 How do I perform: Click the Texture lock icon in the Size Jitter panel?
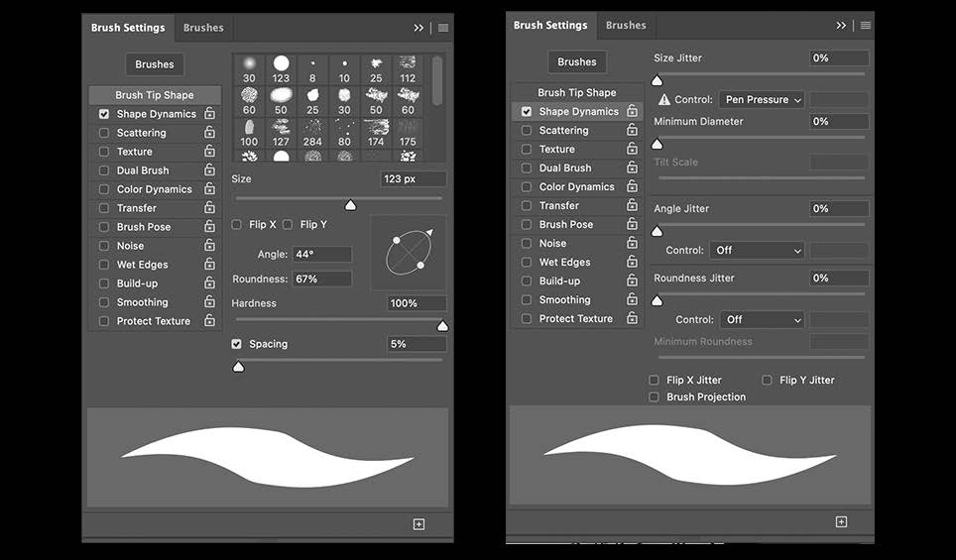[x=632, y=150]
